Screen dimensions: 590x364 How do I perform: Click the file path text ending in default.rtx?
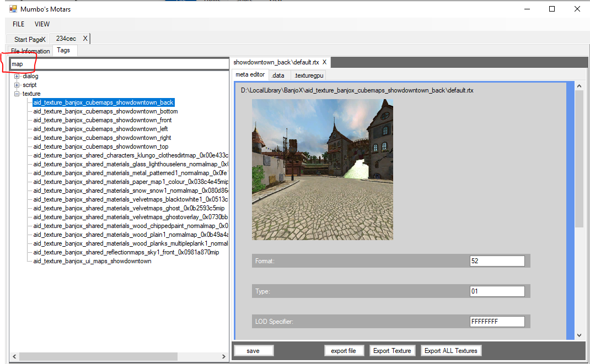(x=357, y=90)
